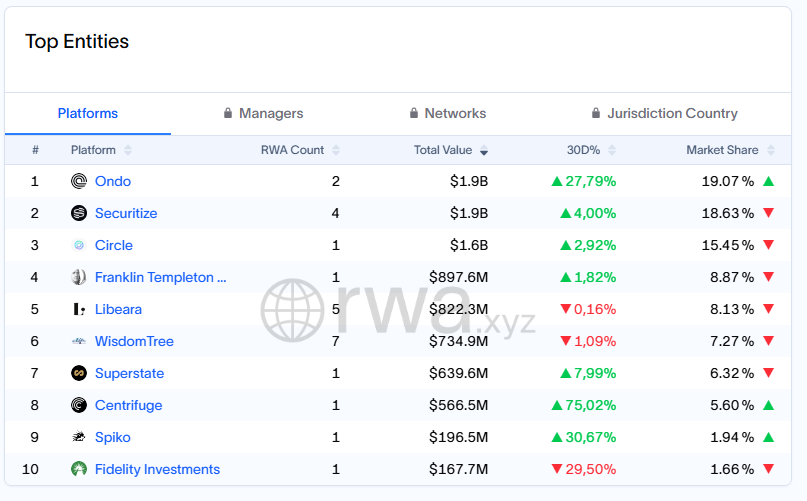Click the lock icon beside Jurisdiction Country

point(595,113)
